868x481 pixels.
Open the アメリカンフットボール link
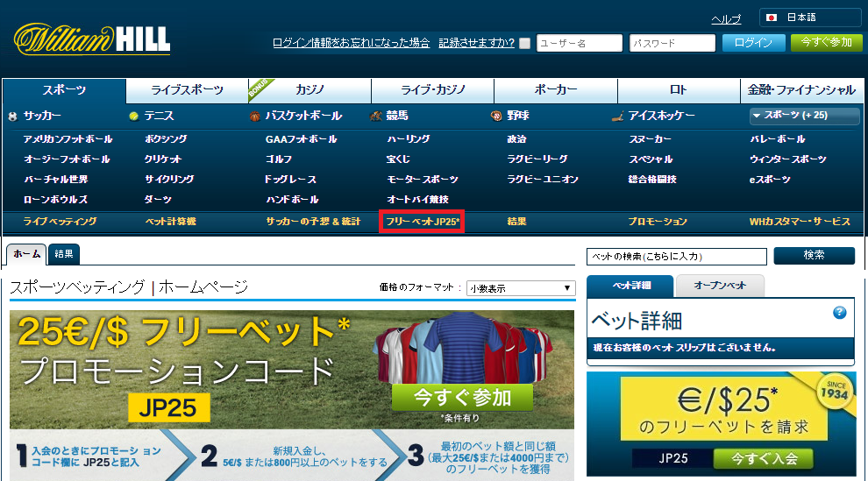click(68, 139)
